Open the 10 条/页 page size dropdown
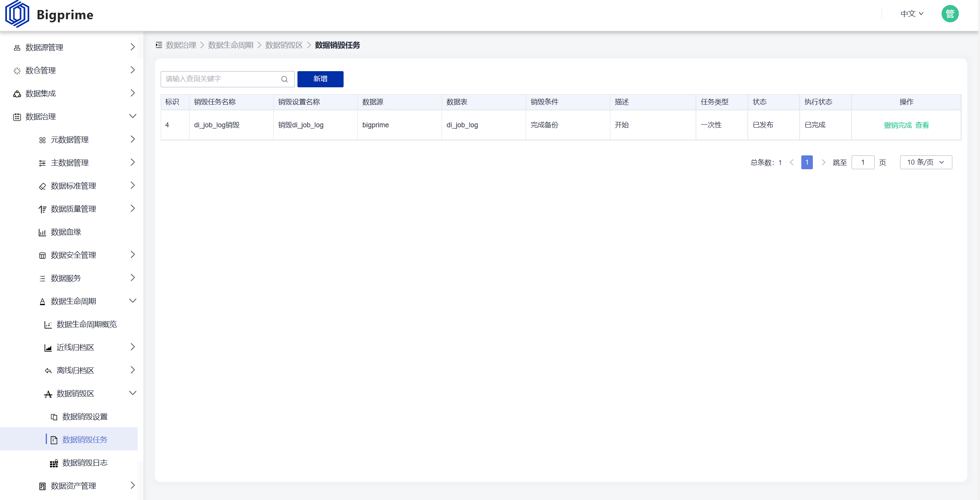This screenshot has width=980, height=500. 926,162
